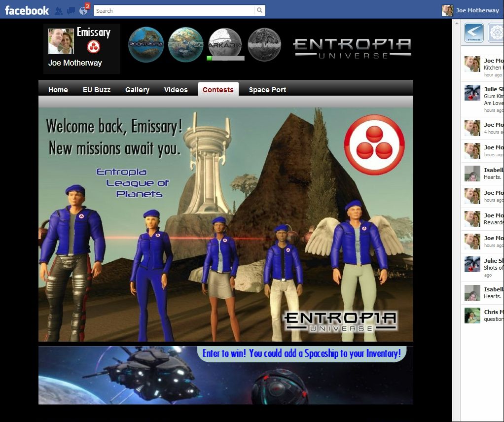
Task: Open the friend requests icon
Action: [x=59, y=11]
